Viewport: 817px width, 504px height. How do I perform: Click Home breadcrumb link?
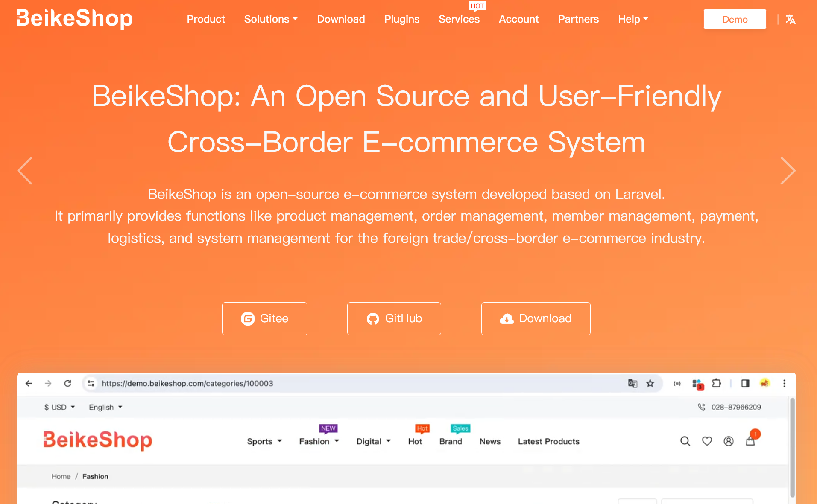tap(61, 476)
